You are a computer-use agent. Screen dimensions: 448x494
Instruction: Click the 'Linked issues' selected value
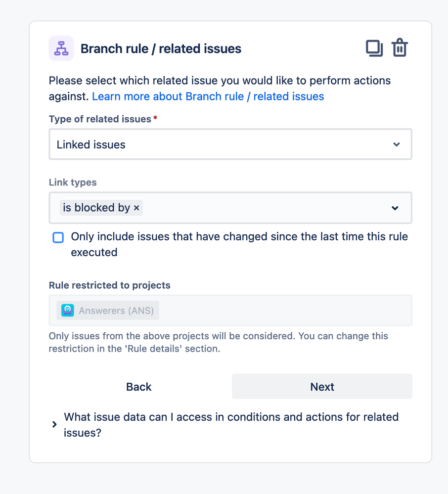click(91, 145)
